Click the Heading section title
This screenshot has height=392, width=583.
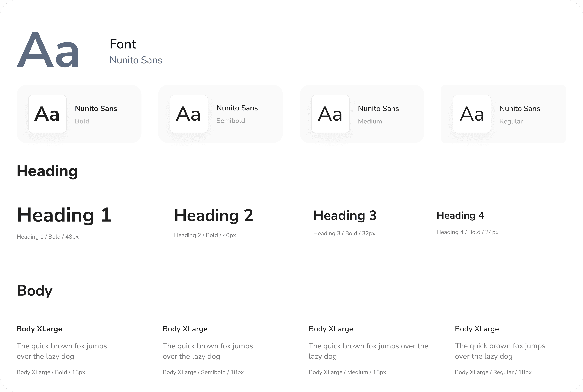(x=47, y=171)
